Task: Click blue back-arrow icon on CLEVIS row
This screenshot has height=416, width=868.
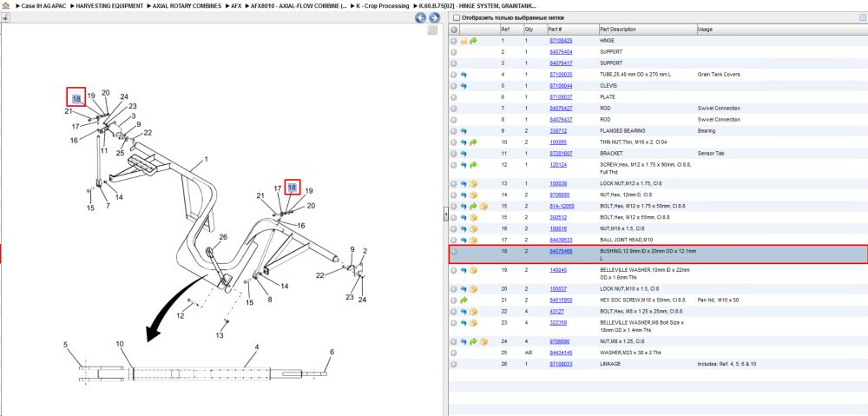Action: [x=464, y=86]
